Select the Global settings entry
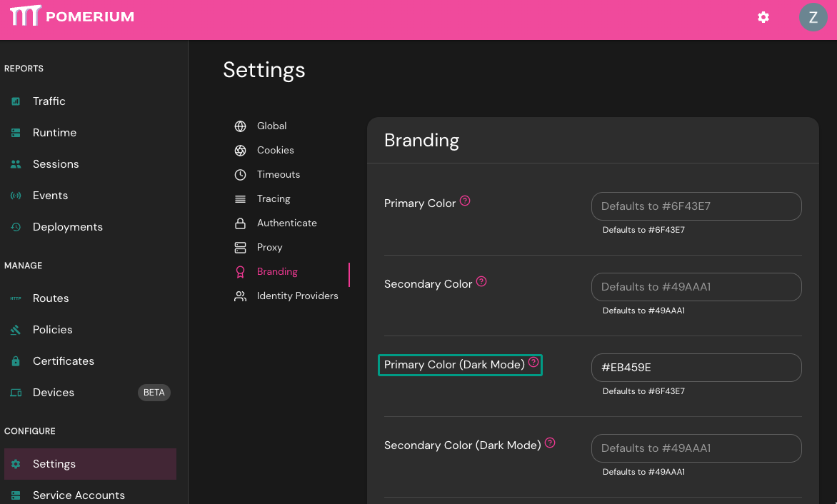Screen dimensions: 837x504 271,126
